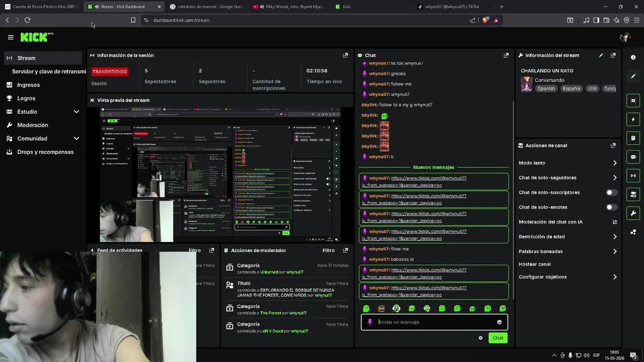The height and width of the screenshot is (362, 644).
Task: Switch to whynull7 TikTok browser tab
Action: [x=452, y=7]
